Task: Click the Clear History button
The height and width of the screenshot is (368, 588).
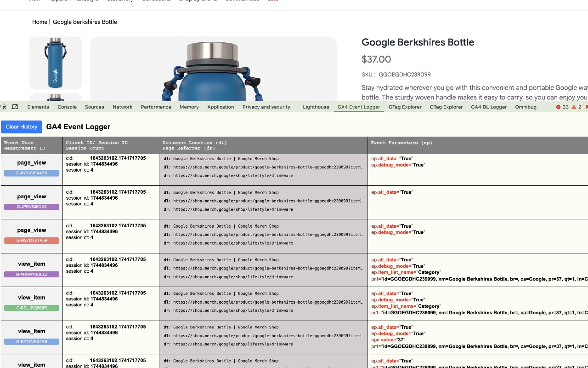Action: click(x=22, y=127)
